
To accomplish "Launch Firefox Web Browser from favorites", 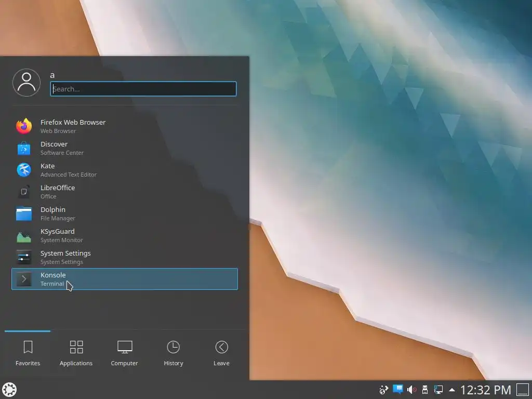I will click(x=125, y=126).
